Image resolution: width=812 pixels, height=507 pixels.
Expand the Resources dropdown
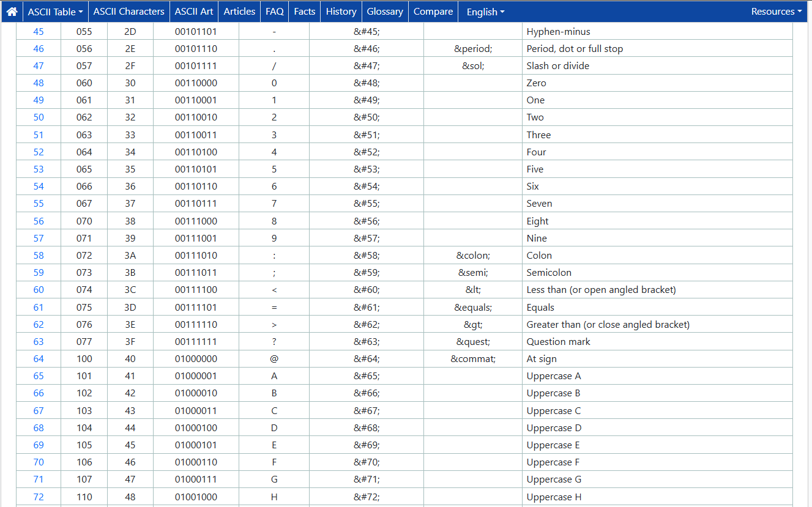[776, 11]
